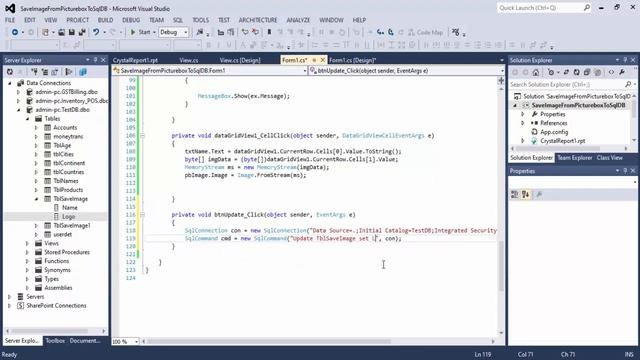Screen dimensions: 640x360
Task: Select App.config in Solution Explorer
Action: 554,132
